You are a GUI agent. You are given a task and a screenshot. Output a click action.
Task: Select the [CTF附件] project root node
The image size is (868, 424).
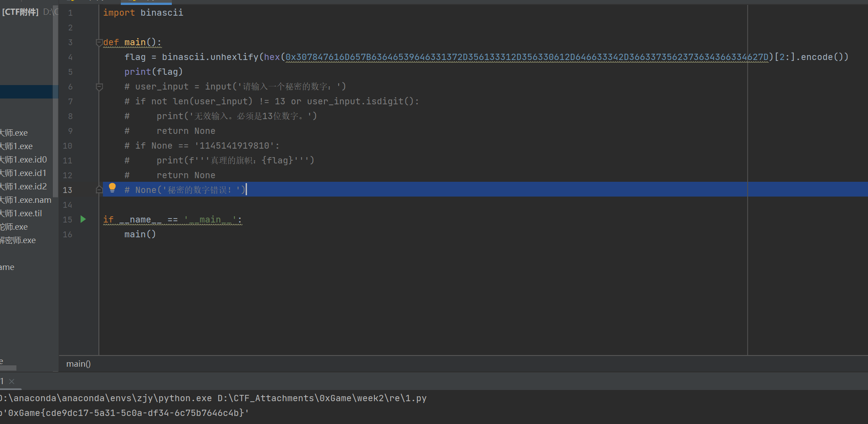pos(20,12)
